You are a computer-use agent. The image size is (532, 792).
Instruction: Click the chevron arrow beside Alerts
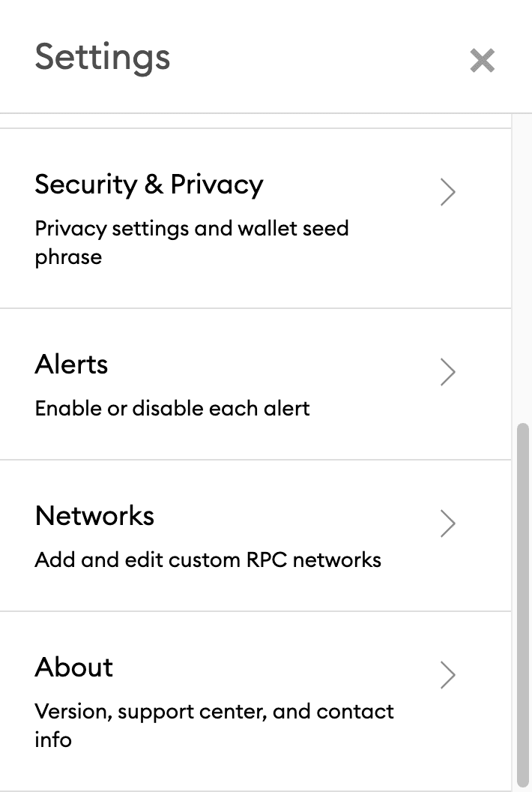point(447,372)
